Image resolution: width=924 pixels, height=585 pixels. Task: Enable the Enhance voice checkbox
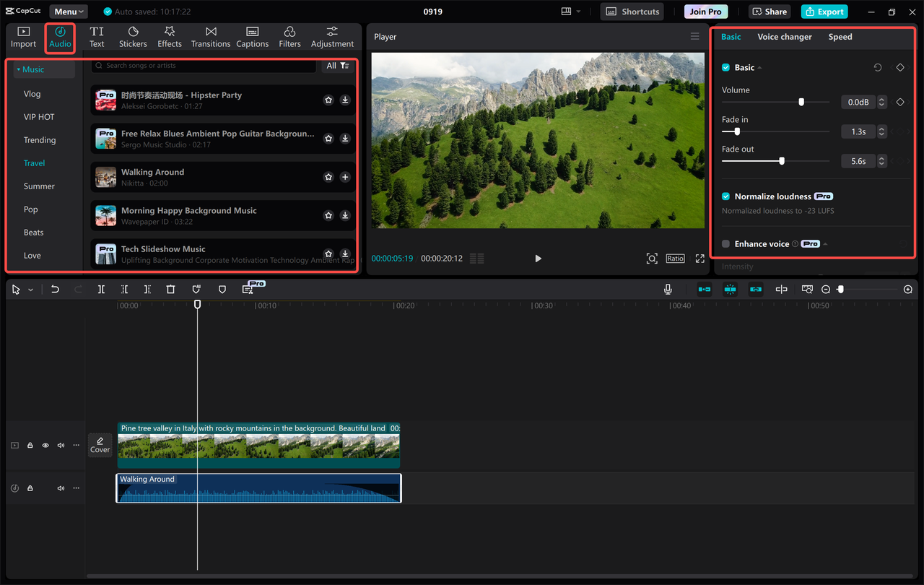tap(726, 244)
